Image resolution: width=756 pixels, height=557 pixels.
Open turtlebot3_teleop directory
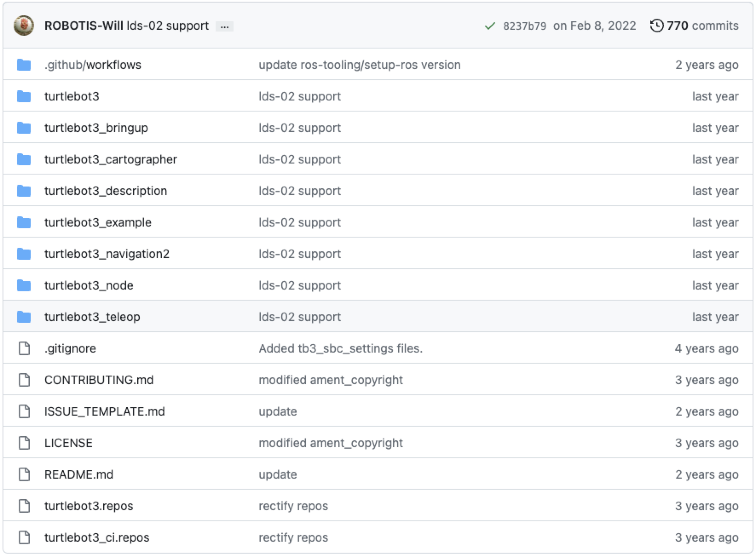coord(92,317)
